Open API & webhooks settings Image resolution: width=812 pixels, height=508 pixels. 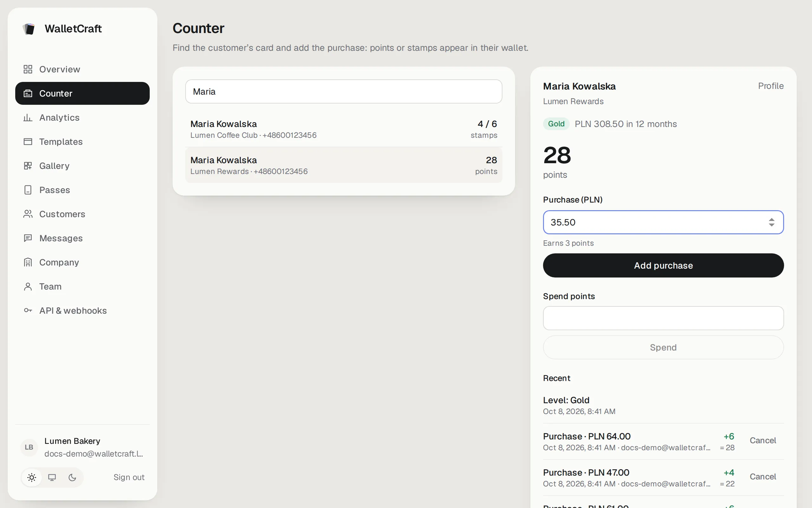pos(82,311)
